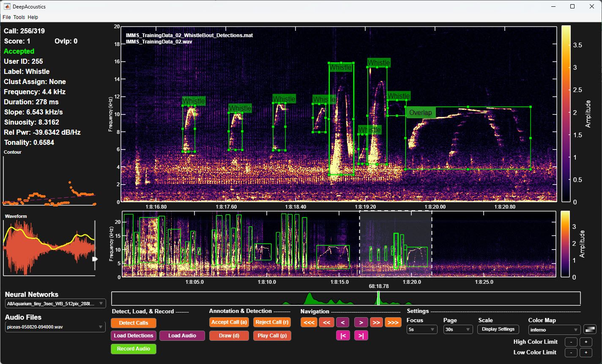This screenshot has height=364, width=602.
Task: Click the double-left arrow navigation button
Action: point(326,323)
